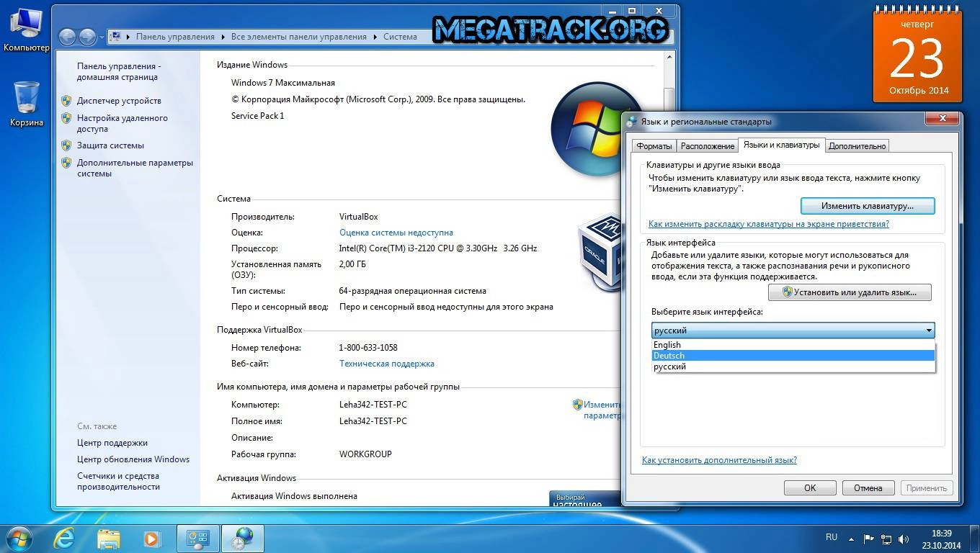Choose русский in the language dropdown list
Screen dimensions: 980x553
coord(793,367)
